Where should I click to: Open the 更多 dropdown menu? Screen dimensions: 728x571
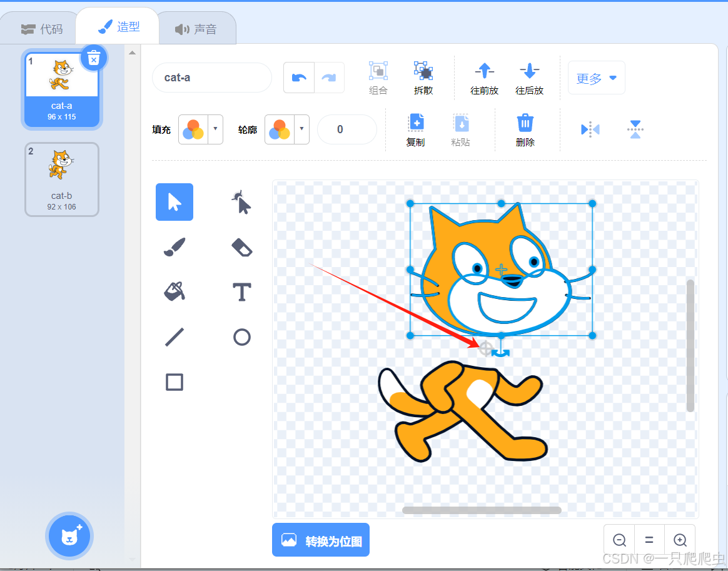(x=596, y=78)
